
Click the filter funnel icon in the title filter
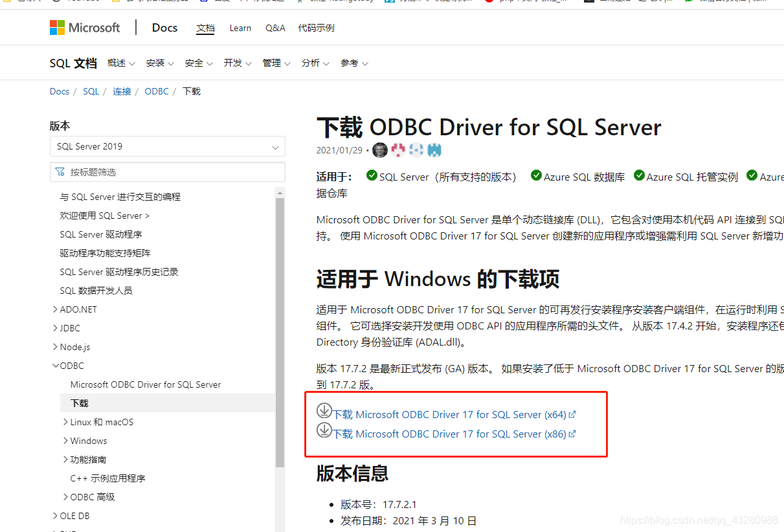[x=60, y=172]
